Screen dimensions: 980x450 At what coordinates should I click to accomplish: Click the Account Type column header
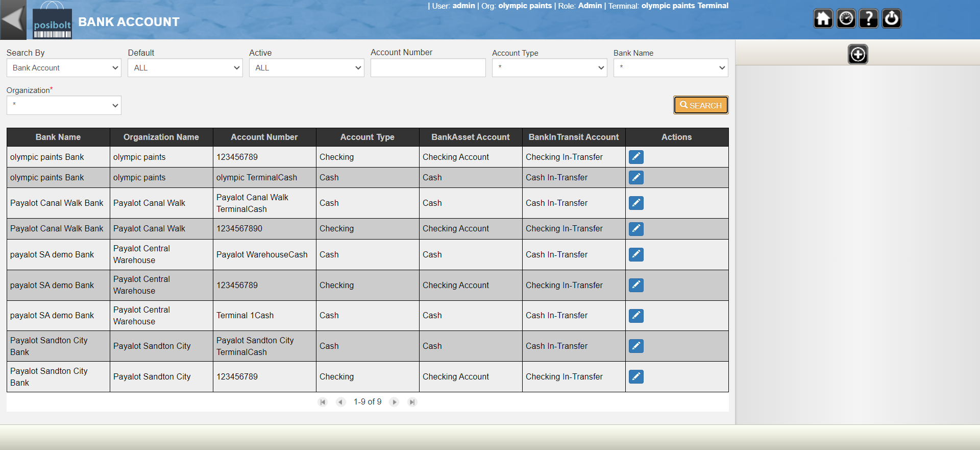pyautogui.click(x=367, y=137)
